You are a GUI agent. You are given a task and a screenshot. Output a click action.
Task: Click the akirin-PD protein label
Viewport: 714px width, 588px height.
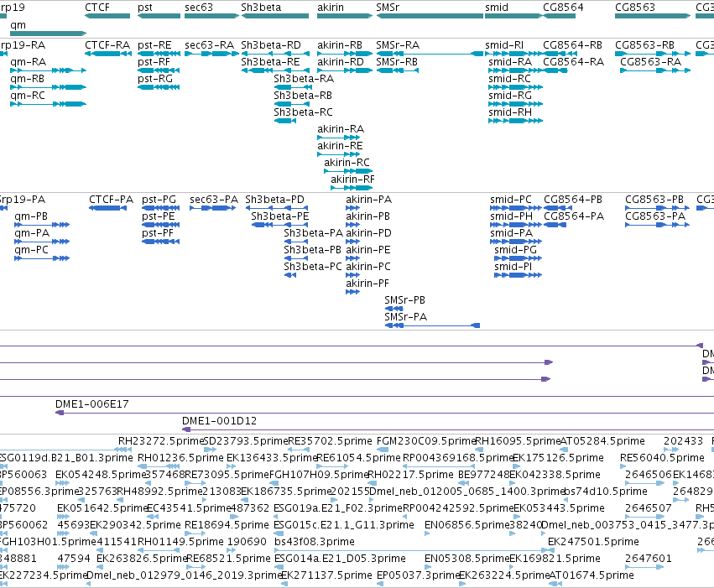click(368, 233)
